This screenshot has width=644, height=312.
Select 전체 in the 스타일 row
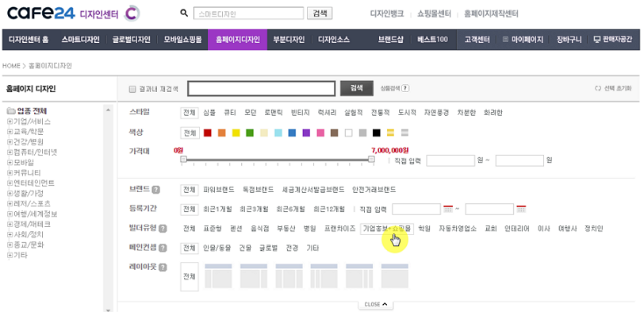(x=190, y=113)
